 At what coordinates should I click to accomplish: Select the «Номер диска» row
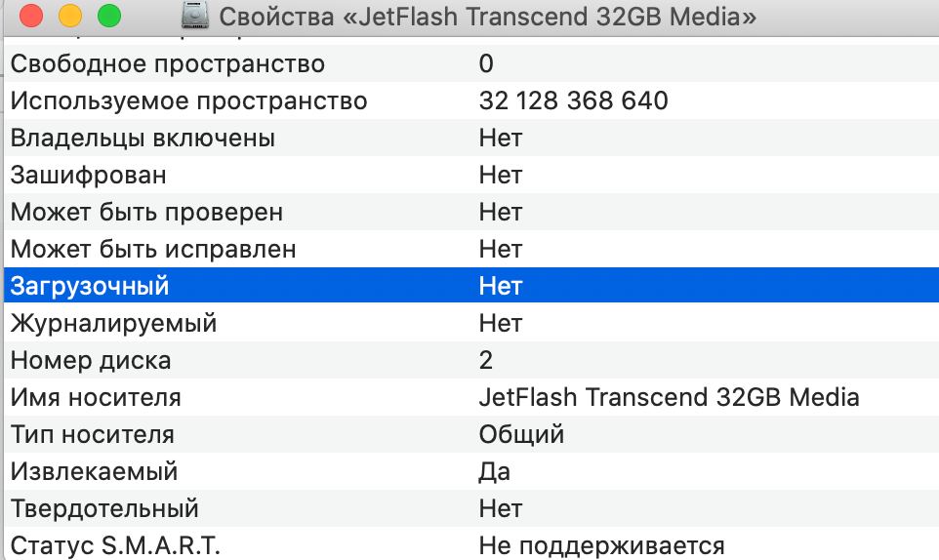(x=91, y=360)
